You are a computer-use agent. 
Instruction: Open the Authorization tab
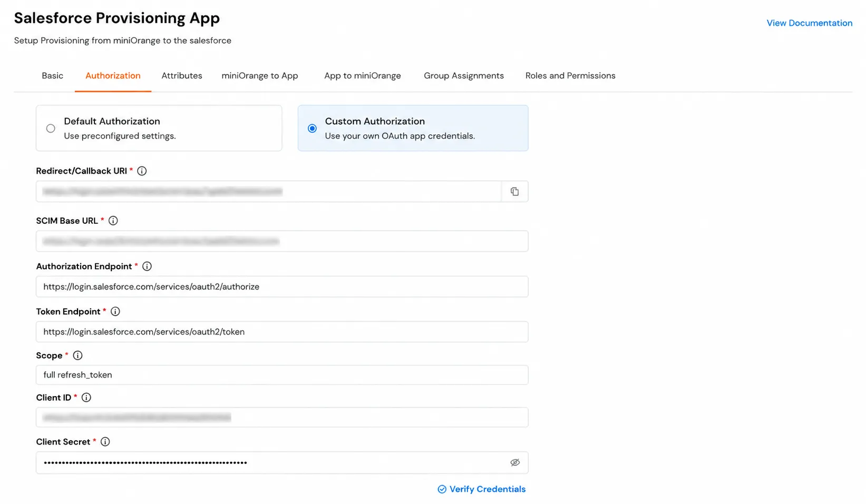coord(113,76)
